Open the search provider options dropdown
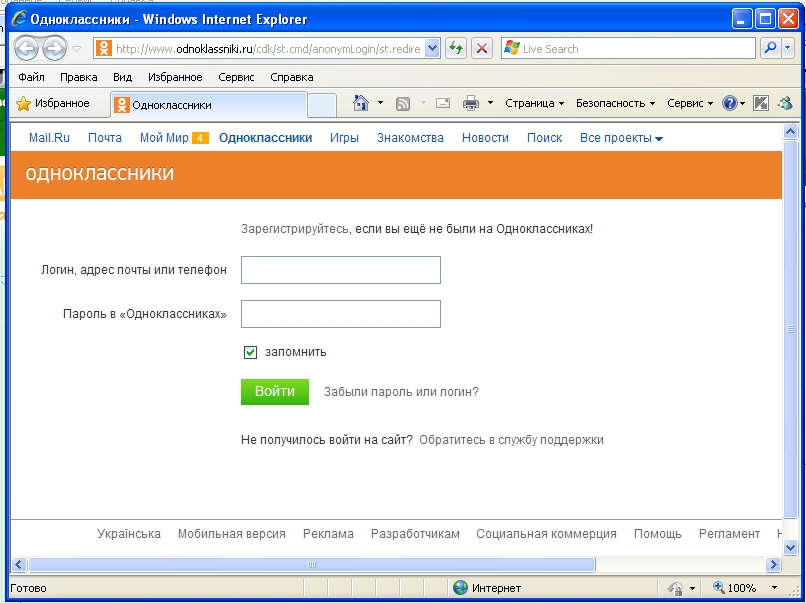Image resolution: width=806 pixels, height=603 pixels. click(787, 48)
